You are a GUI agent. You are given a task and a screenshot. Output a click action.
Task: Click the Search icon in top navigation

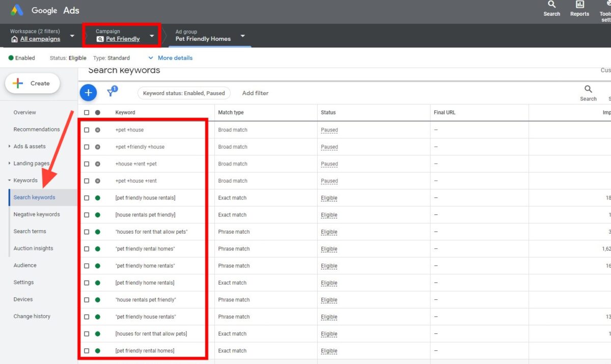coord(551,8)
